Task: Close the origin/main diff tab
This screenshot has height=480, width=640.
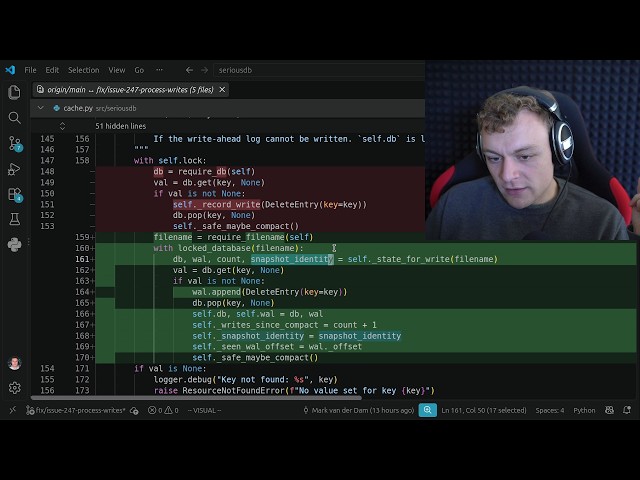Action: 222,89
